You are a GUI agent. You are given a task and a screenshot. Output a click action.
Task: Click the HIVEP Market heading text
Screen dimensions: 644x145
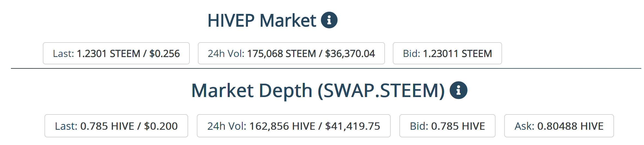[x=262, y=20]
